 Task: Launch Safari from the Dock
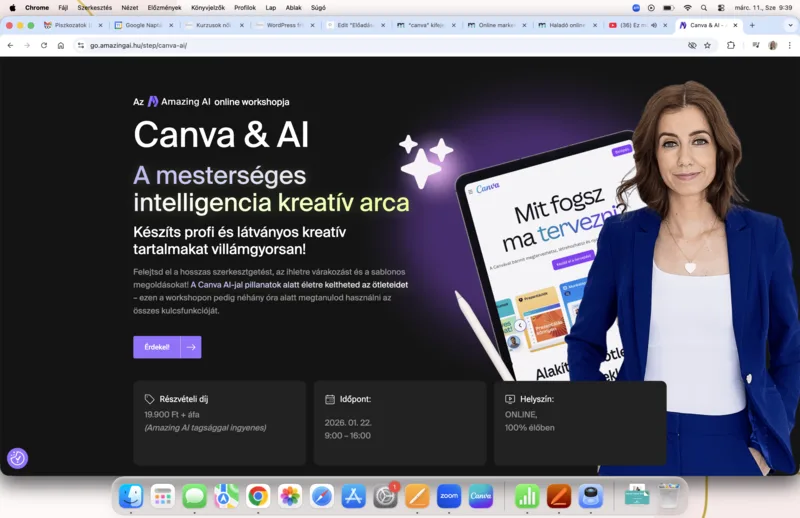click(321, 496)
